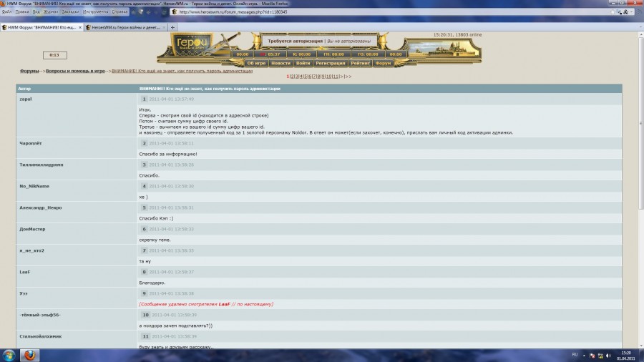Switch to HeroesWM.ru Герои войны tab
The height and width of the screenshot is (362, 644).
(123, 27)
